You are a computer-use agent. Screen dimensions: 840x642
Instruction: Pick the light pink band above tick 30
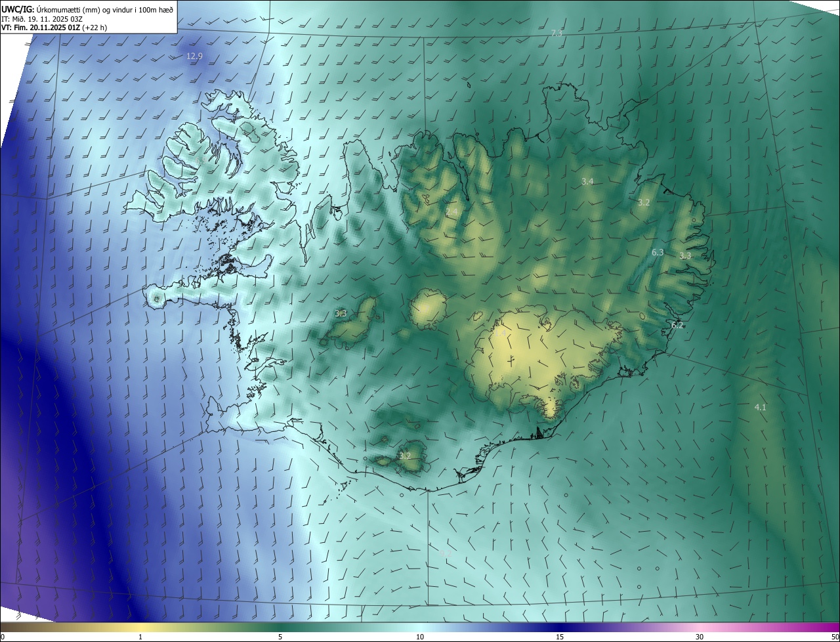(700, 627)
